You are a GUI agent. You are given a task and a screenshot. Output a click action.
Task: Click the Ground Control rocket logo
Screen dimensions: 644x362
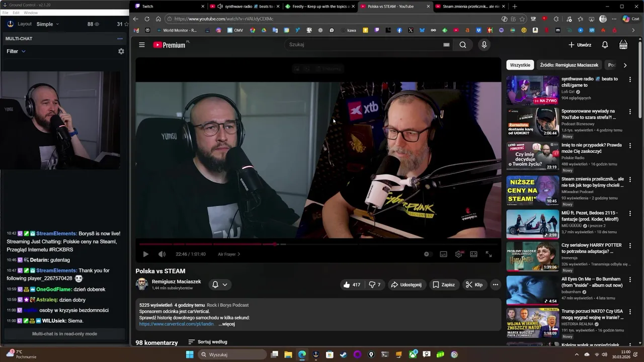click(x=10, y=24)
